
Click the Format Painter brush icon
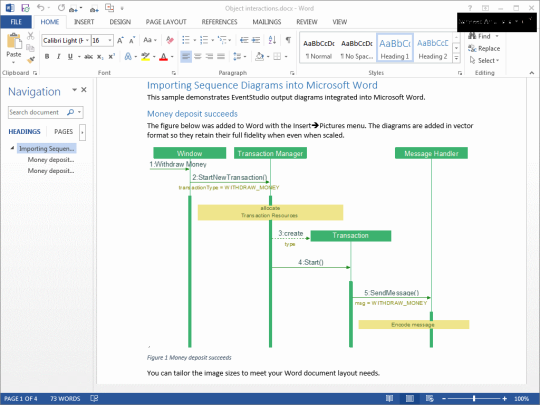(x=30, y=60)
